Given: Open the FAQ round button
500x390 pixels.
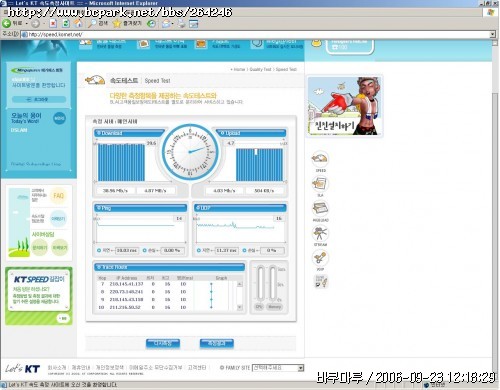Looking at the screenshot, I should tap(58, 196).
